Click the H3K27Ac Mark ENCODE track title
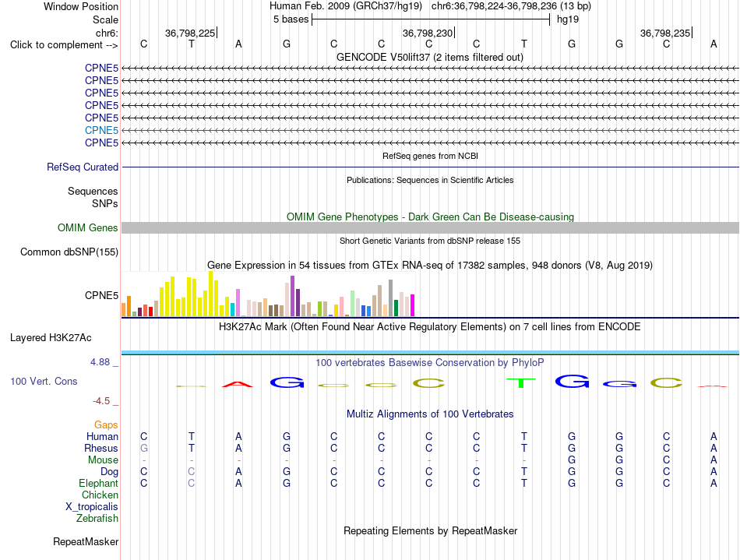740x560 pixels. 430,326
